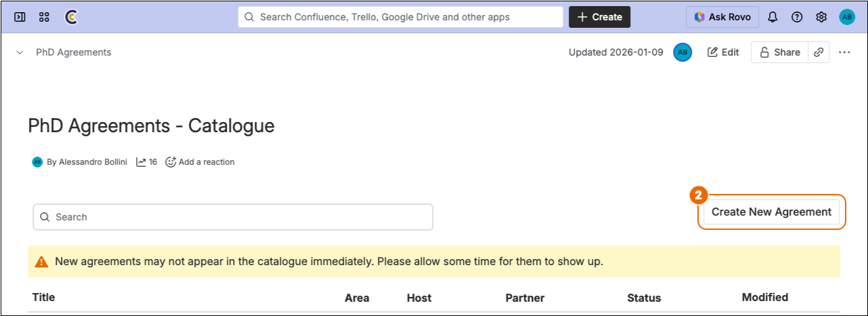Sort by the Modified column header
This screenshot has height=316, width=868.
pyautogui.click(x=765, y=297)
